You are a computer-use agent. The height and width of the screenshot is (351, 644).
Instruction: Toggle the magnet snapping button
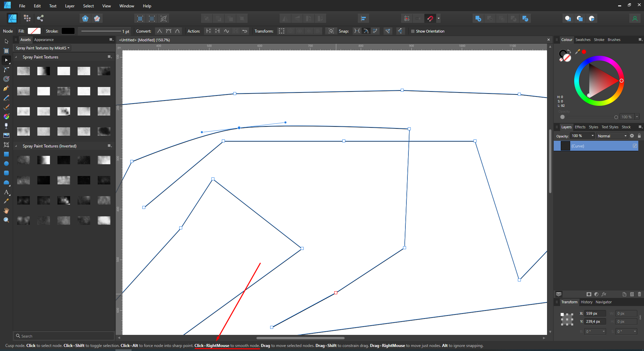coord(431,18)
